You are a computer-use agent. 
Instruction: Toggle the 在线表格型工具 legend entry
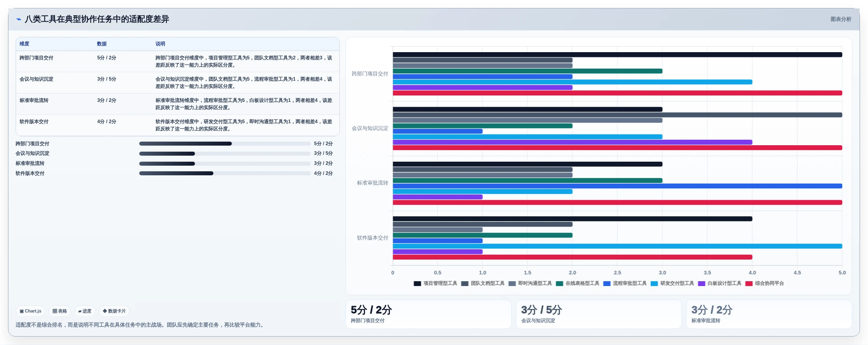pyautogui.click(x=578, y=284)
